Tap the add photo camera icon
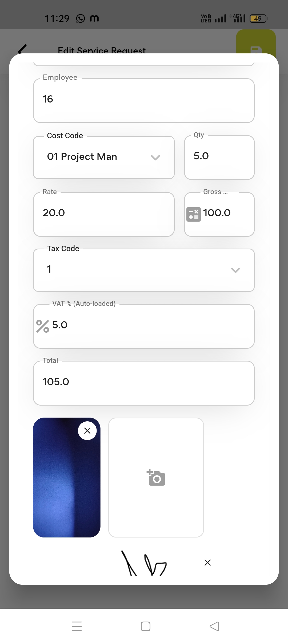The image size is (288, 644). 156,477
